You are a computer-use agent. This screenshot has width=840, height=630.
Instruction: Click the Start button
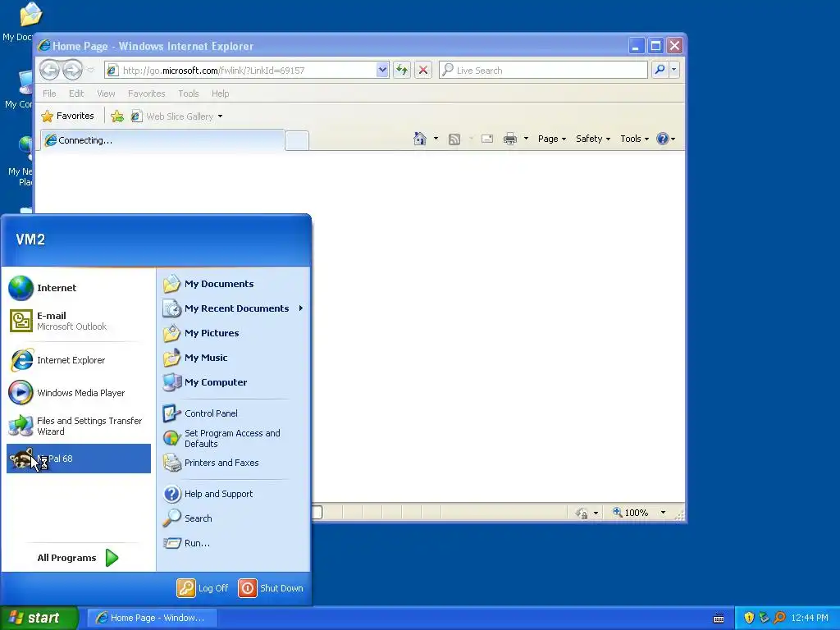[x=39, y=618]
